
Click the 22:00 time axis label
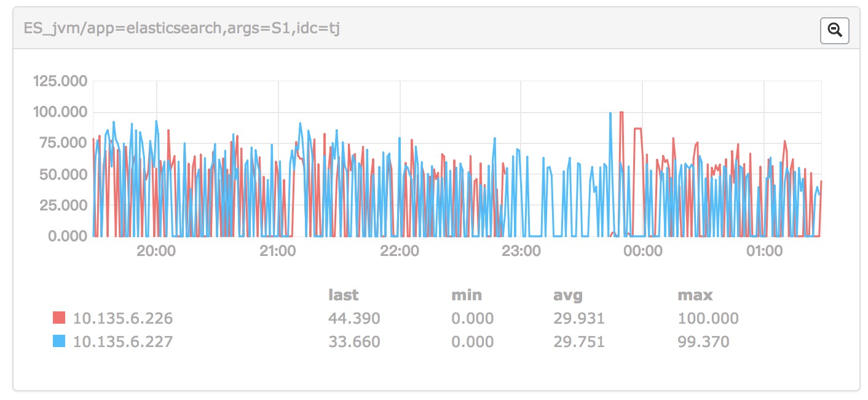point(400,251)
